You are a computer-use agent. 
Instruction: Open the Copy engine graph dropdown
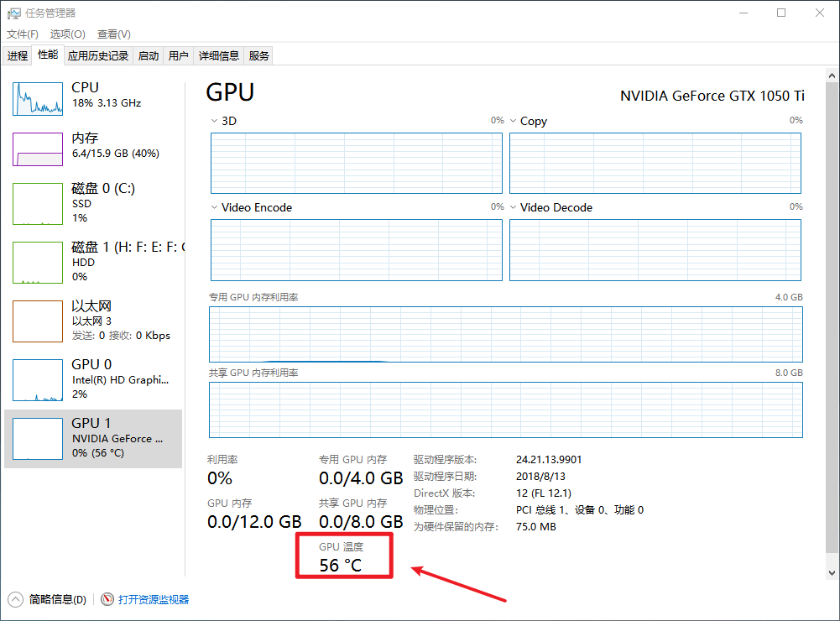point(514,121)
